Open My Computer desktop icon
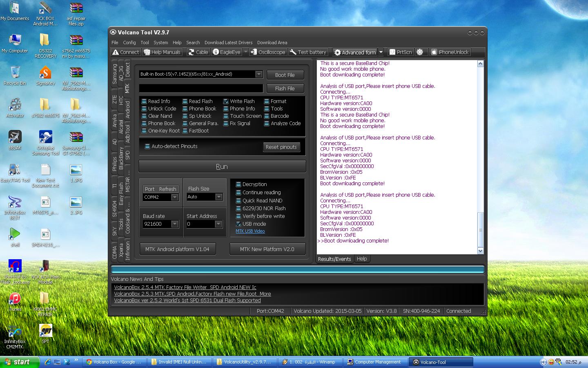This screenshot has height=368, width=588. coord(15,43)
